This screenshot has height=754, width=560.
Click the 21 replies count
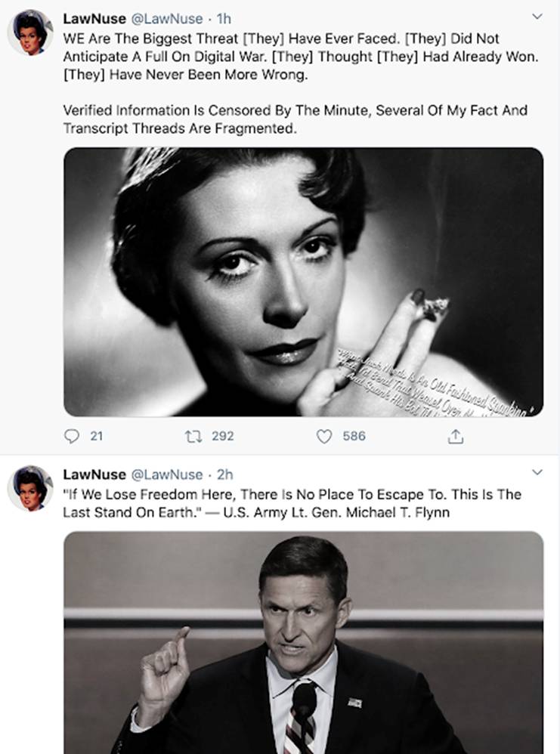[x=96, y=436]
